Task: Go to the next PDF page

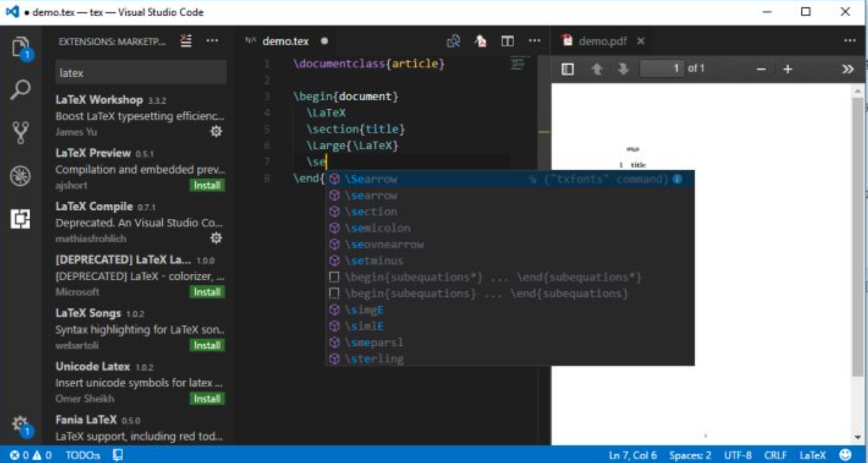Action: click(623, 69)
